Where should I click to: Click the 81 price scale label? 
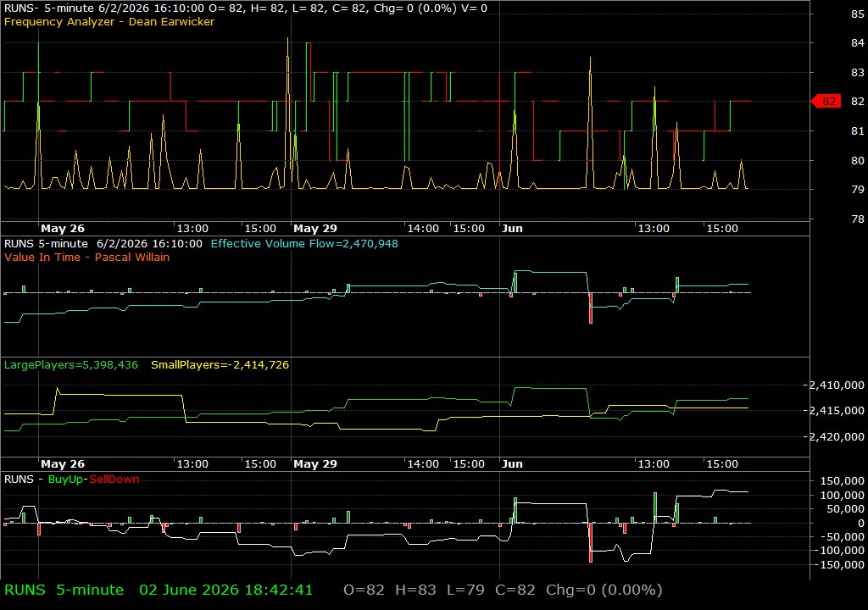pos(858,131)
